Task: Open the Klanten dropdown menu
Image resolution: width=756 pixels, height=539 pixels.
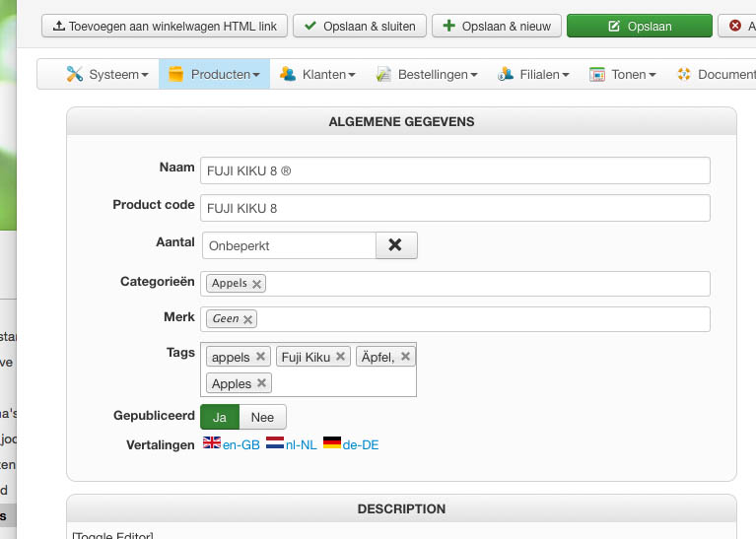Action: click(x=317, y=74)
